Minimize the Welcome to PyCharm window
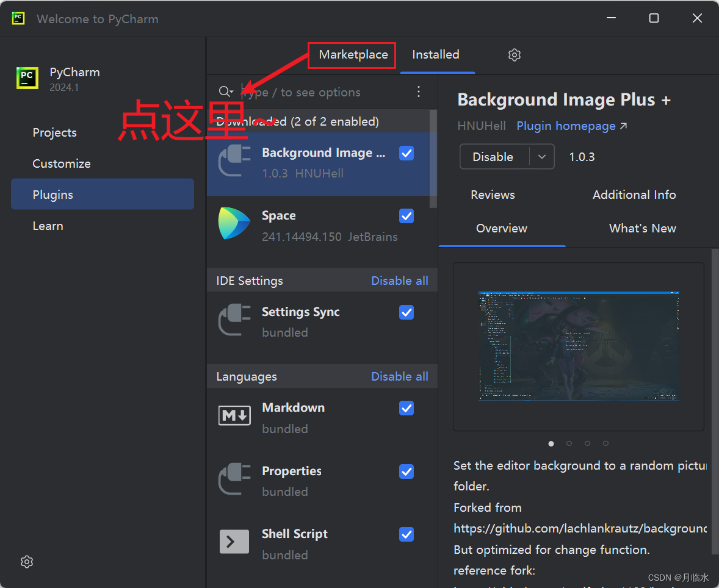Viewport: 719px width, 588px height. [x=611, y=18]
